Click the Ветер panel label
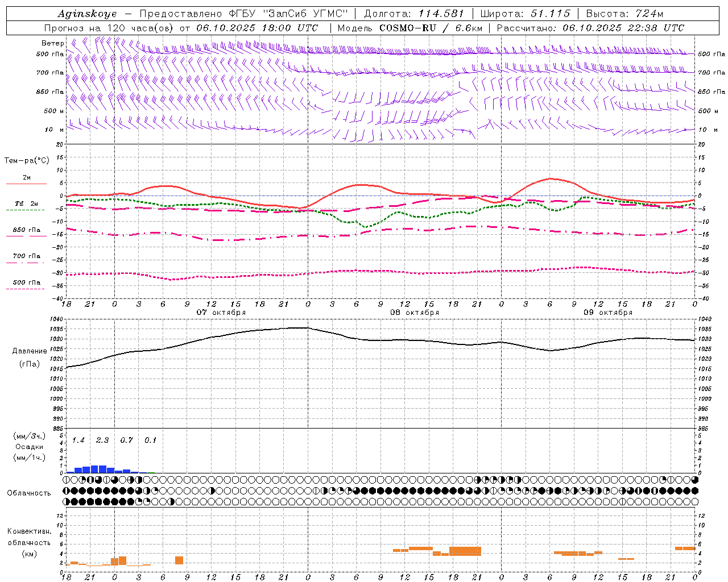The image size is (728, 582). pyautogui.click(x=53, y=43)
